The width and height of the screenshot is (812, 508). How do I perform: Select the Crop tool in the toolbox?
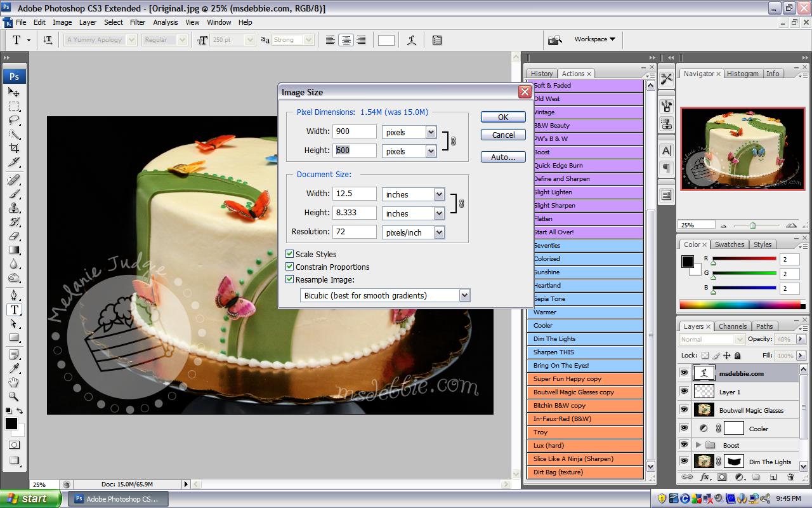click(14, 149)
